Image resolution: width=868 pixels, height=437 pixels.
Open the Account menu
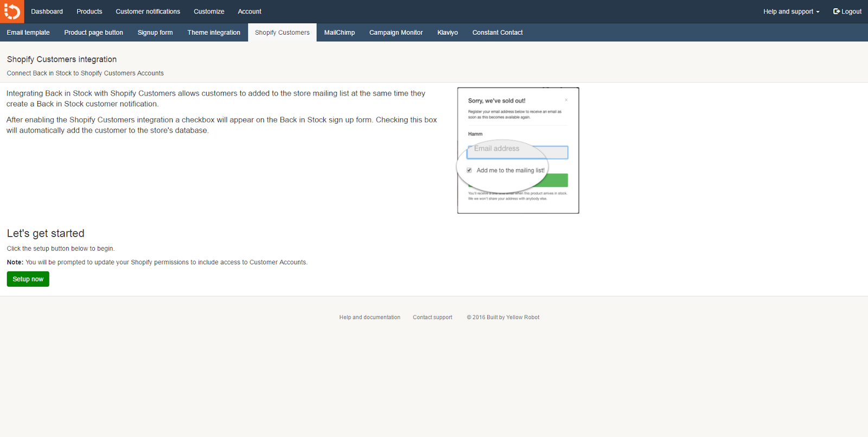250,11
